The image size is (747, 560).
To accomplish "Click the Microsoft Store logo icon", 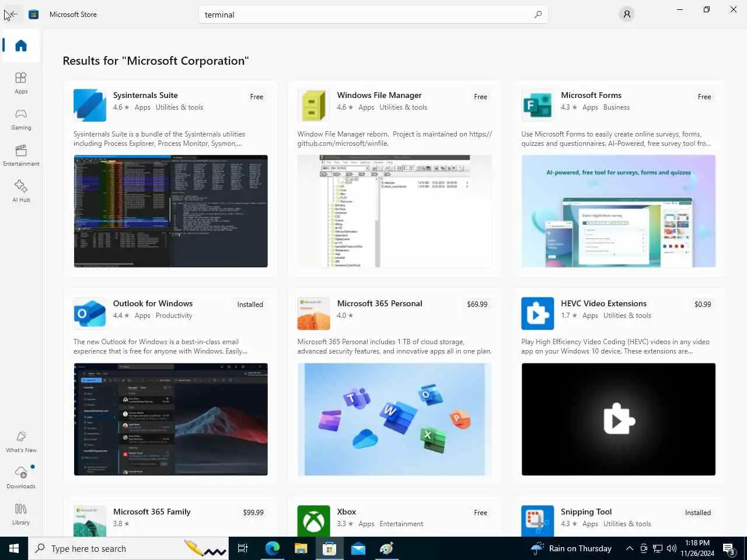I will click(x=34, y=15).
